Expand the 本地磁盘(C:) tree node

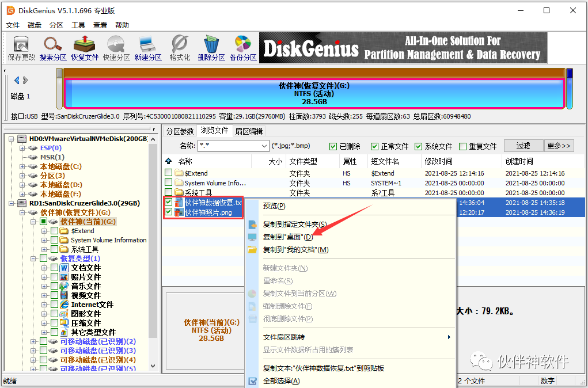click(x=22, y=166)
